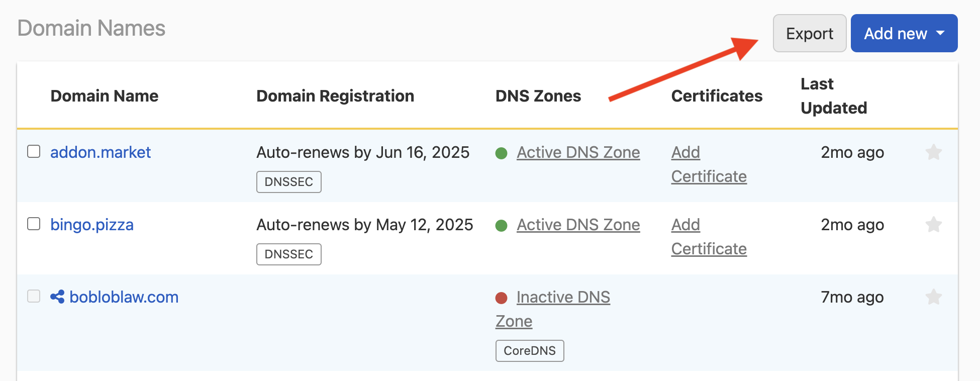Image resolution: width=980 pixels, height=381 pixels.
Task: Click the DNSSEC badge under bingo.pizza
Action: 288,254
